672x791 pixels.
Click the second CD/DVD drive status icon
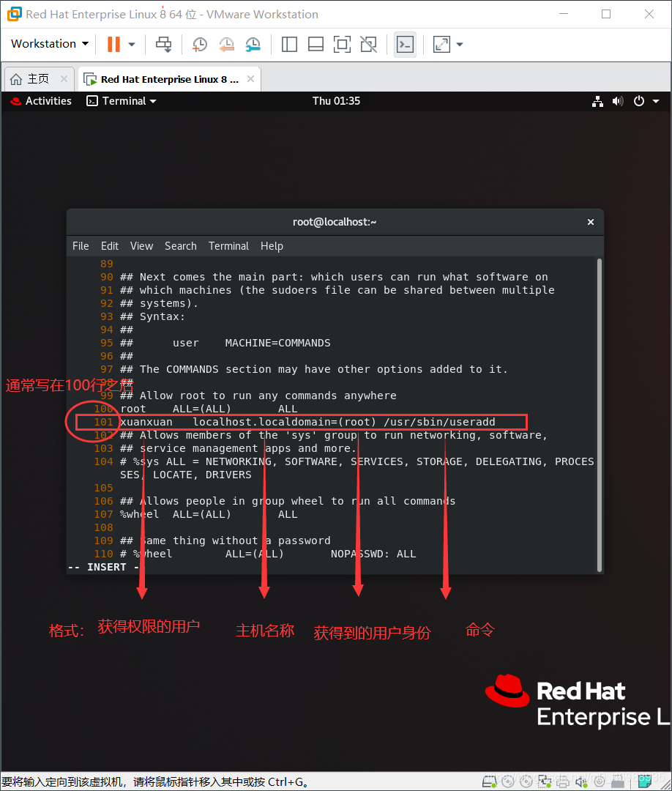526,781
